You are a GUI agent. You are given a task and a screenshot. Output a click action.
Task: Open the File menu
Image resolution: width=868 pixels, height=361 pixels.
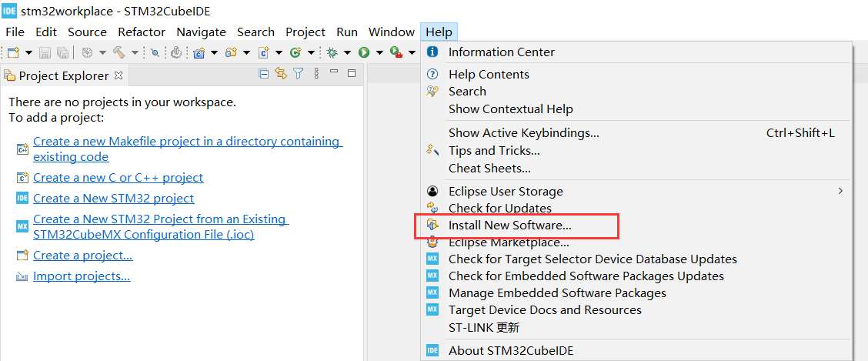pos(15,32)
